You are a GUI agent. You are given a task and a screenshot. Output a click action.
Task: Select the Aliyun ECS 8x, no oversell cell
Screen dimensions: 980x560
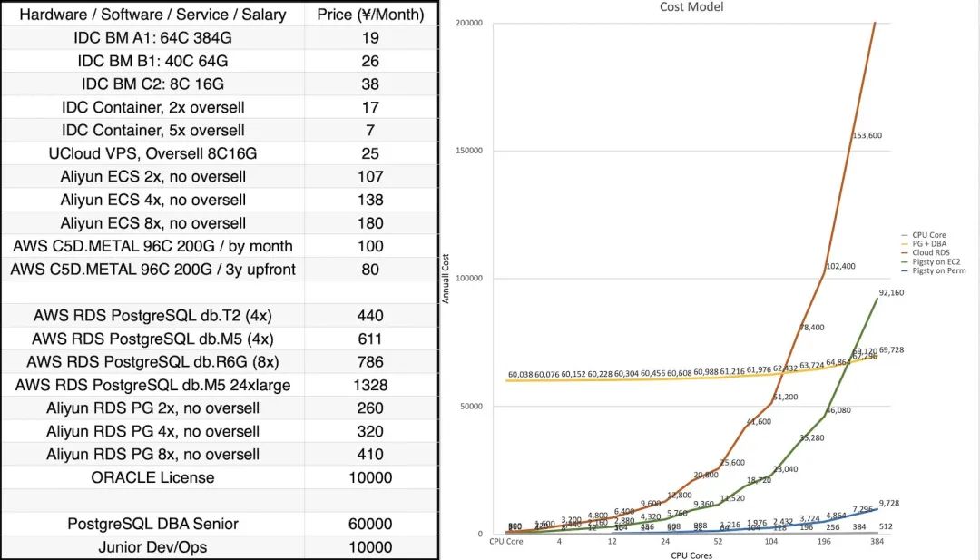[x=152, y=223]
